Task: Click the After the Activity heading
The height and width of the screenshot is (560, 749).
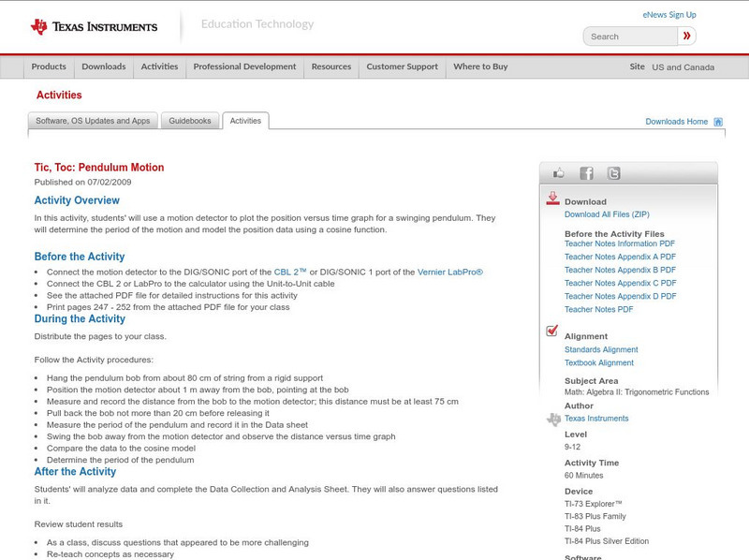Action: tap(75, 472)
